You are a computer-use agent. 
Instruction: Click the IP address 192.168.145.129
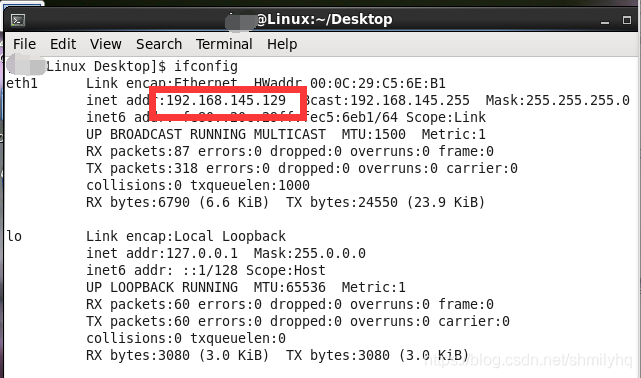(226, 100)
